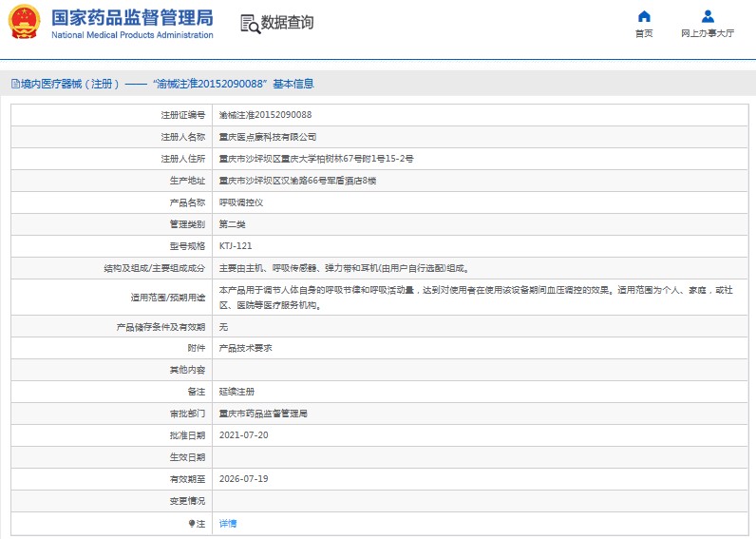Click approval date 2021-07-20
Screen dimensions: 756x539
click(x=244, y=435)
